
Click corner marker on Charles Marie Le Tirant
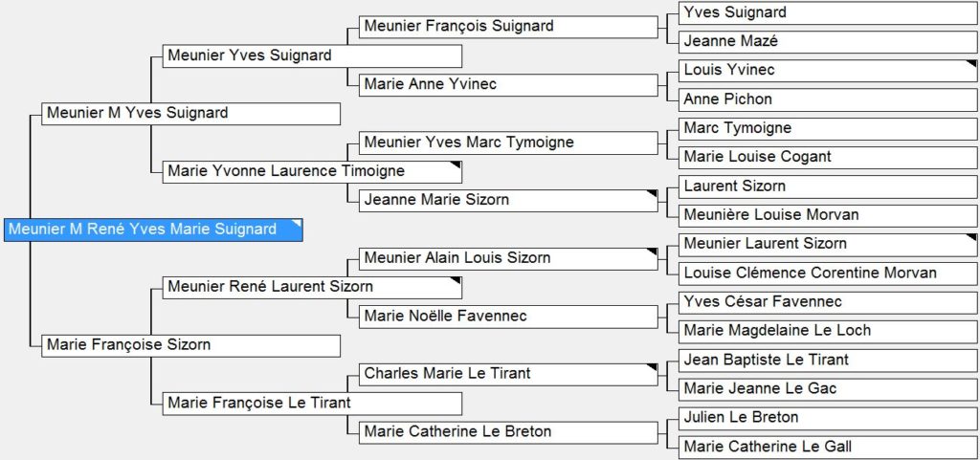pyautogui.click(x=652, y=367)
